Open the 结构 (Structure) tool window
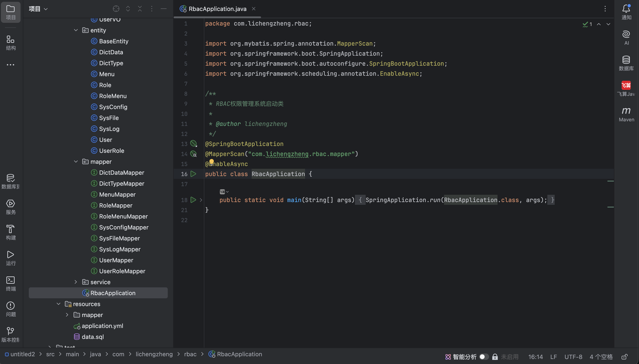639x364 pixels. 10,43
